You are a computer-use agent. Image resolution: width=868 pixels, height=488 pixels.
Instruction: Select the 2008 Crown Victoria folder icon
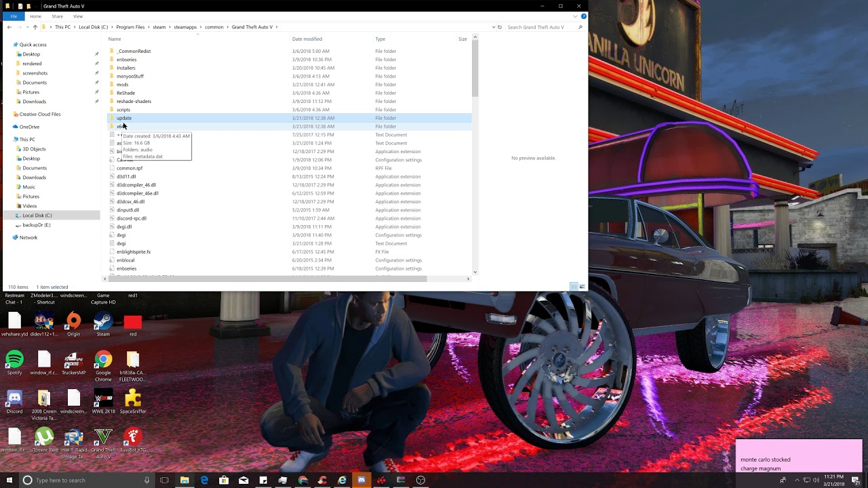pyautogui.click(x=44, y=405)
